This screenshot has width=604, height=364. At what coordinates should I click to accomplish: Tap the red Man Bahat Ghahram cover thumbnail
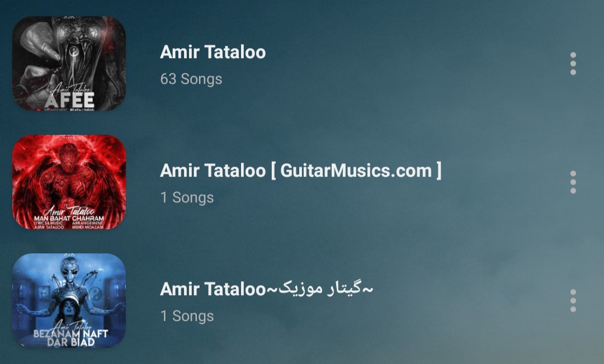[69, 182]
